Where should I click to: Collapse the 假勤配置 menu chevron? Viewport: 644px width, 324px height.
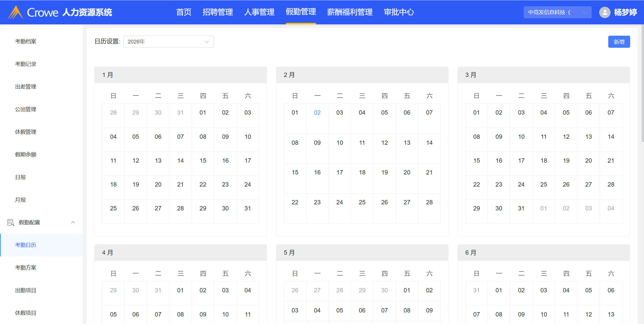(x=73, y=222)
